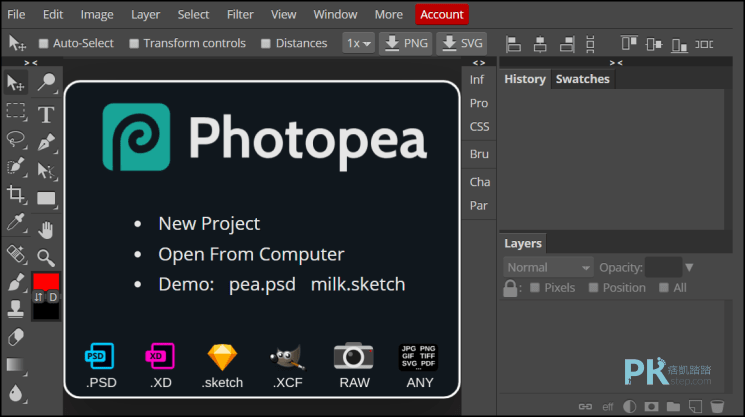Click the align horizontal centers icon
Viewport: 745px width, 417px height.
[540, 44]
